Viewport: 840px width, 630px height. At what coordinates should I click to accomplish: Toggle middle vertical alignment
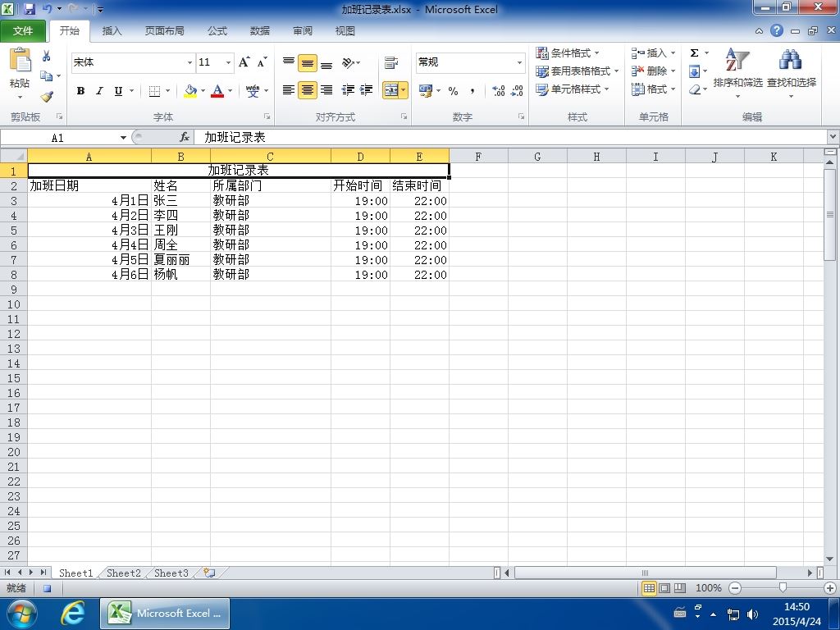(308, 63)
